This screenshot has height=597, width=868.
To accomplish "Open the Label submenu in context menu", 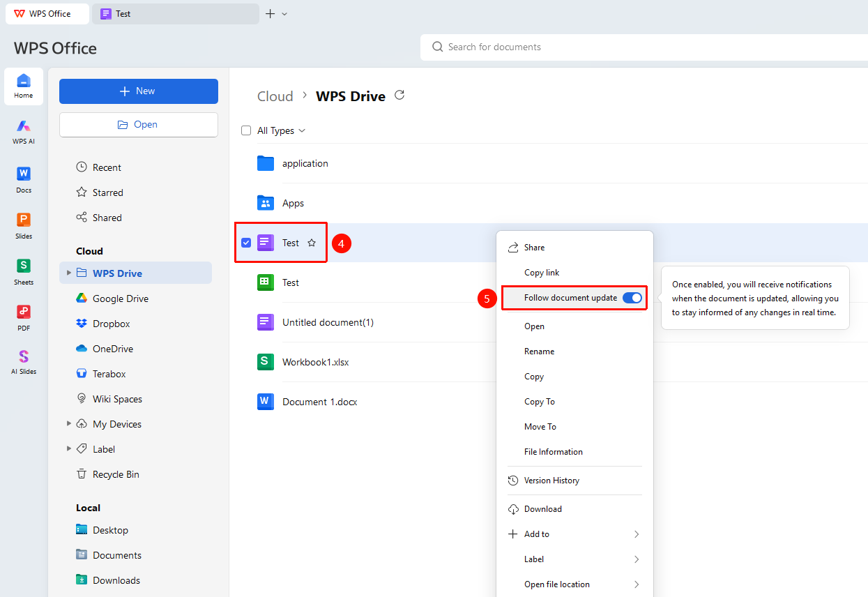I will pos(574,559).
